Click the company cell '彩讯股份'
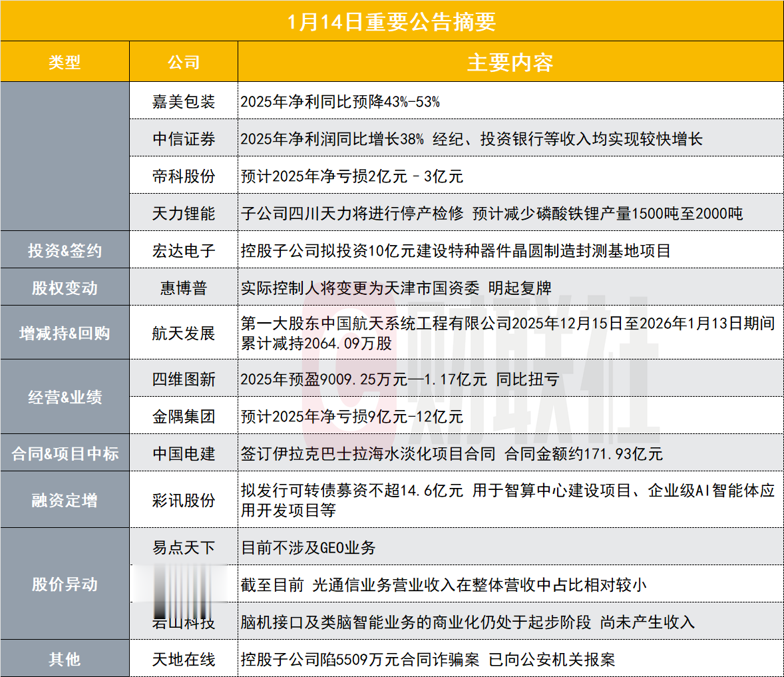 tap(184, 500)
